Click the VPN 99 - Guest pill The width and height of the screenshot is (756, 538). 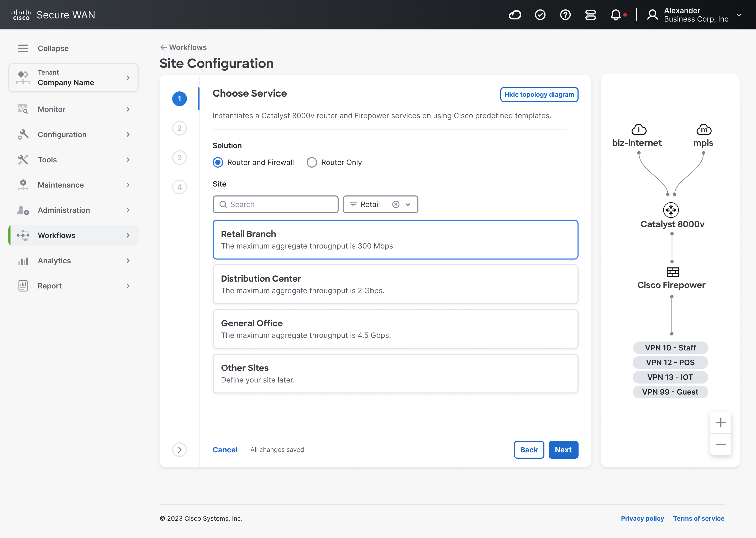[670, 392]
